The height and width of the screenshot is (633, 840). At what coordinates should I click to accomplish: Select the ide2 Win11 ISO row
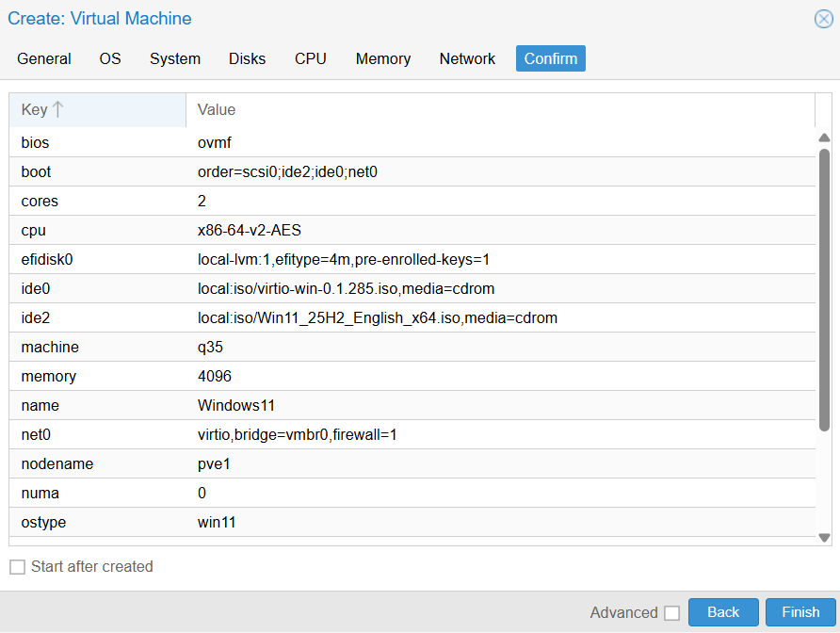[x=411, y=318]
